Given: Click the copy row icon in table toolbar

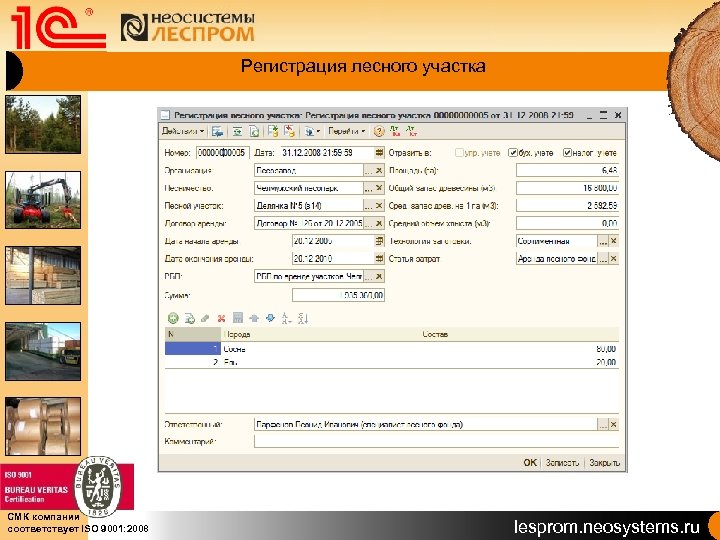Looking at the screenshot, I should click(190, 318).
